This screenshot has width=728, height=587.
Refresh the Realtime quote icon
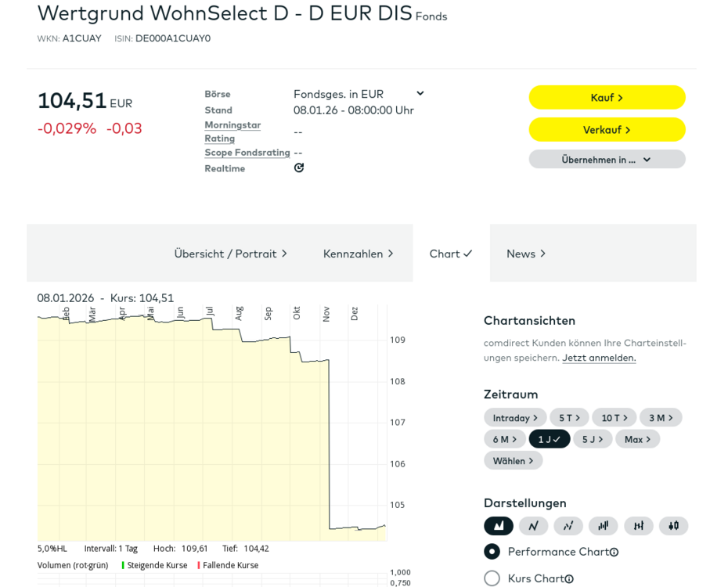pos(299,167)
